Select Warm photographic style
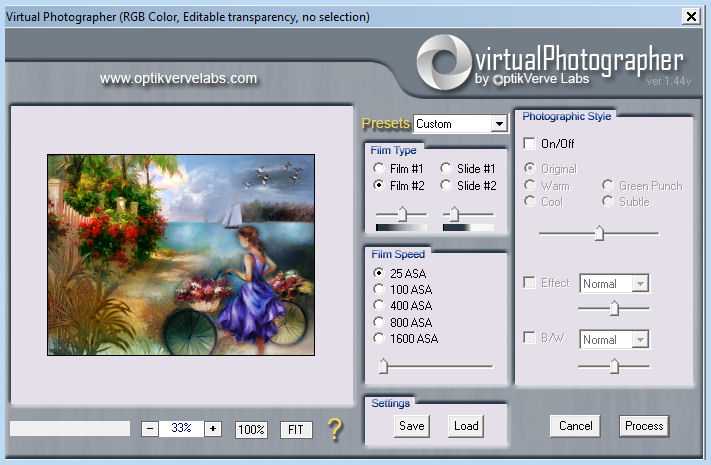The width and height of the screenshot is (711, 465). tap(530, 185)
